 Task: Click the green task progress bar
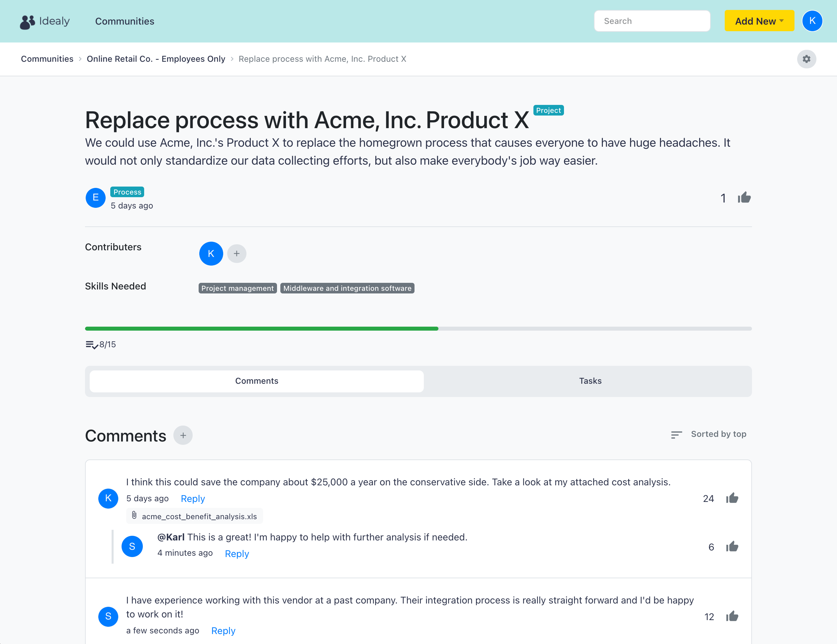(x=261, y=328)
